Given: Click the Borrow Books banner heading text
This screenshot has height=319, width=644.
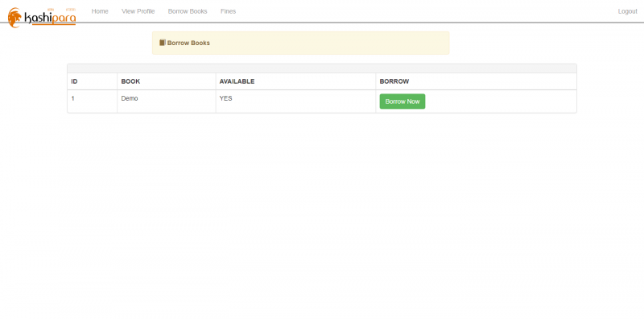Looking at the screenshot, I should pos(188,43).
